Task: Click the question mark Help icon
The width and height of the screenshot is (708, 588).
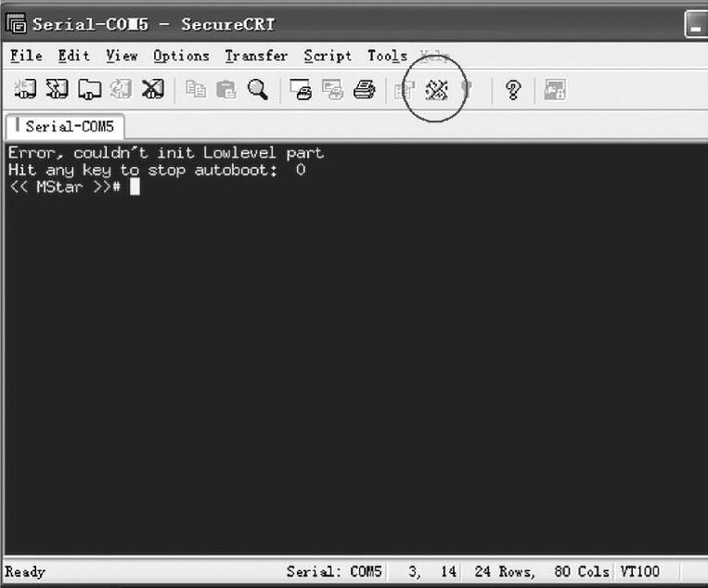Action: tap(513, 90)
